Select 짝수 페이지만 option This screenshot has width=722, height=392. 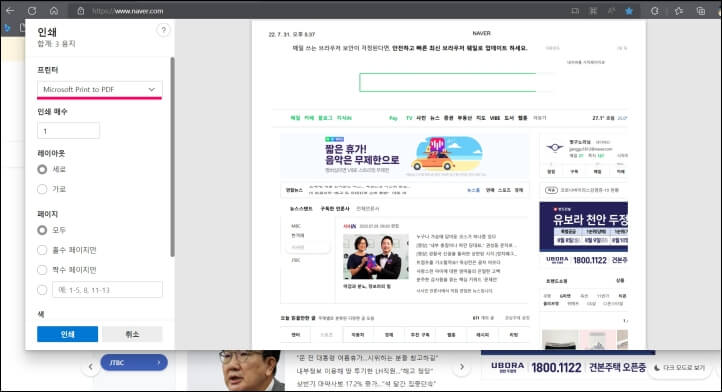42,269
